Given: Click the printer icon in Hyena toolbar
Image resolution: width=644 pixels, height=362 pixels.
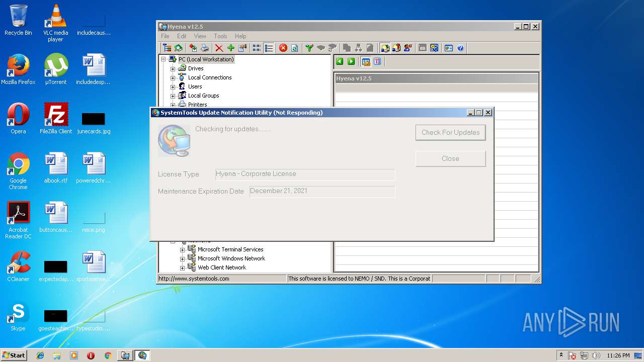Looking at the screenshot, I should (x=205, y=48).
